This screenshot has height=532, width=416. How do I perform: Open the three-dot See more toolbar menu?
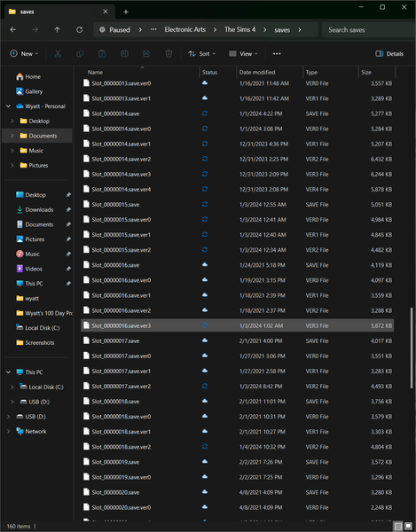point(277,53)
